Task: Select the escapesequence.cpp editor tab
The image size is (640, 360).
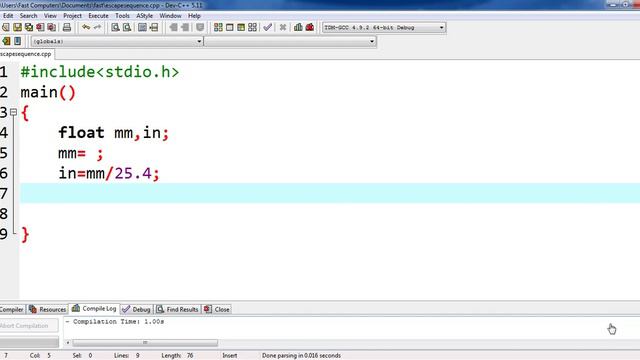Action: tap(26, 54)
